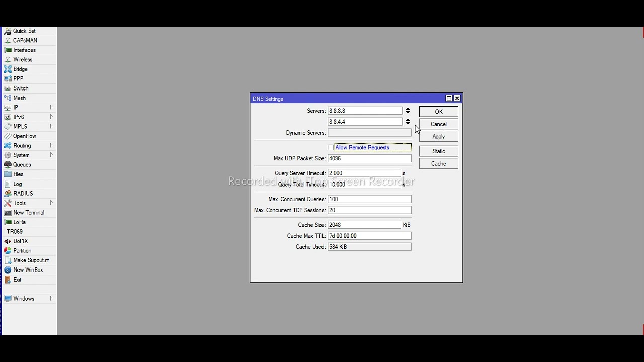Open the New Terminal icon
Screen dimensions: 644x362
click(x=8, y=213)
